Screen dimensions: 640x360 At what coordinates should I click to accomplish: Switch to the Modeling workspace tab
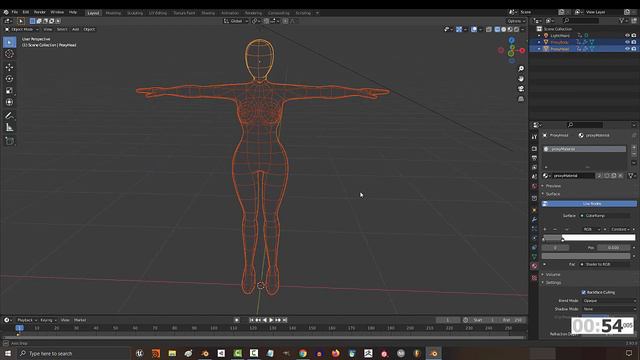pos(113,13)
